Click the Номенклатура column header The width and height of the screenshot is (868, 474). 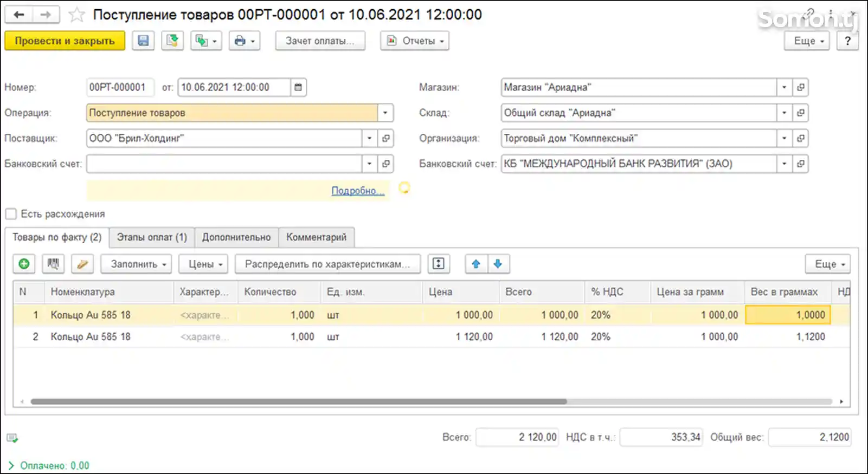108,291
